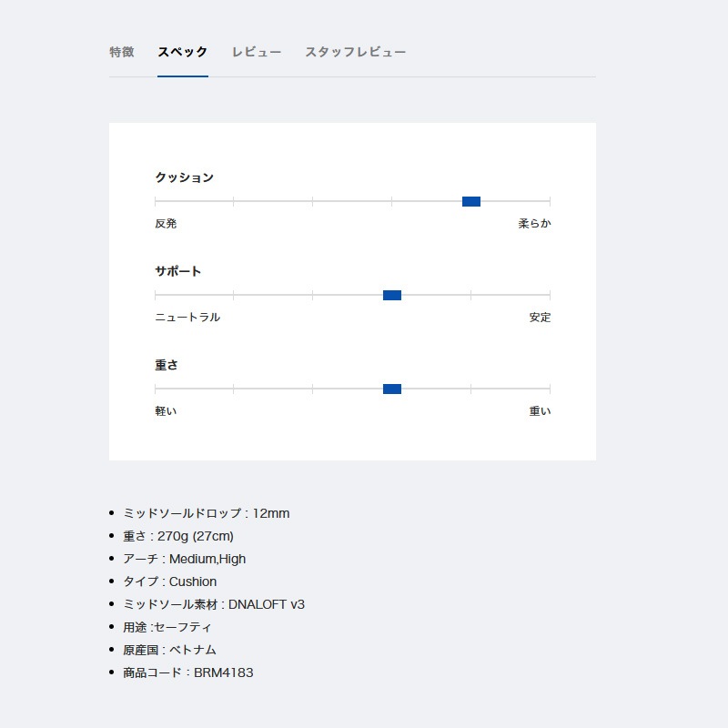This screenshot has height=728, width=728.
Task: Click the クッション slider blue marker
Action: tap(470, 201)
